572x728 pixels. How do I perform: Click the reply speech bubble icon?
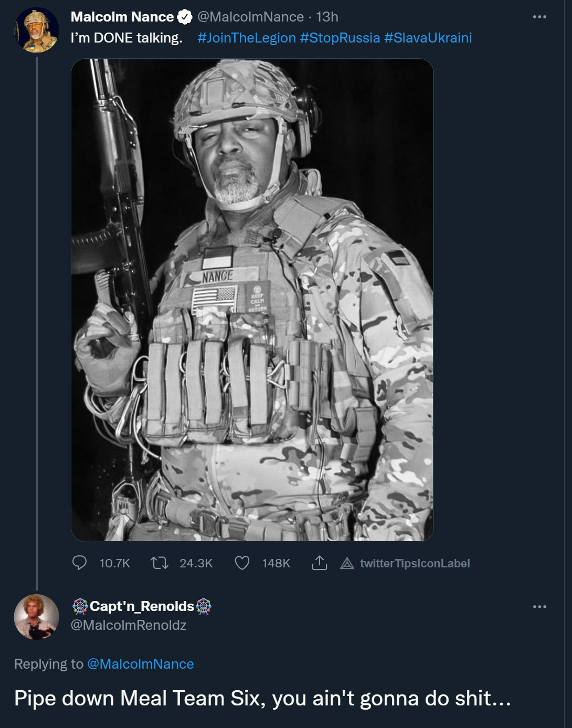pyautogui.click(x=79, y=563)
